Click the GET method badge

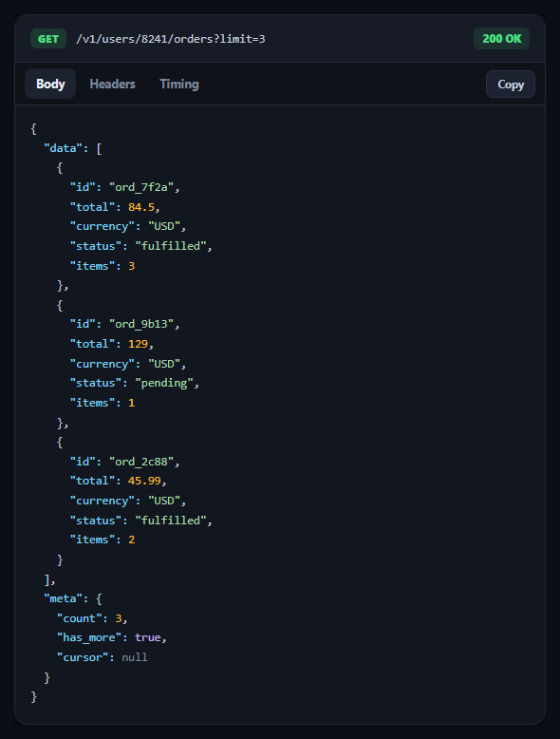point(48,39)
